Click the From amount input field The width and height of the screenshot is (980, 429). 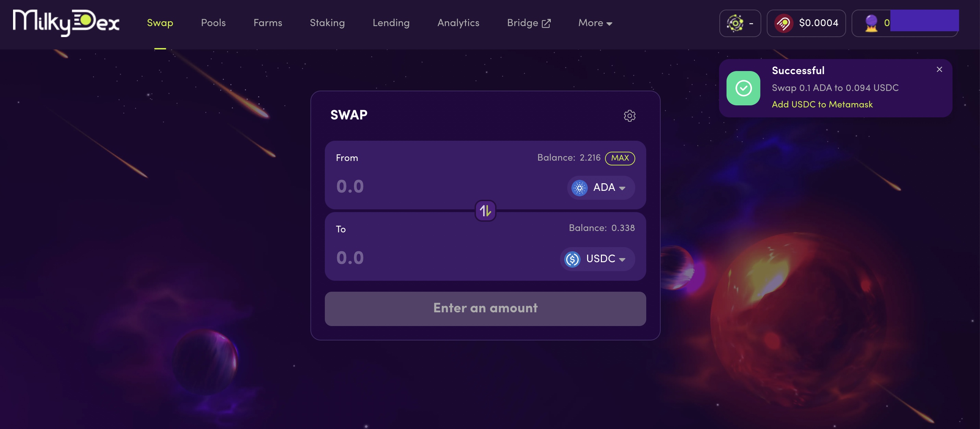click(x=445, y=186)
